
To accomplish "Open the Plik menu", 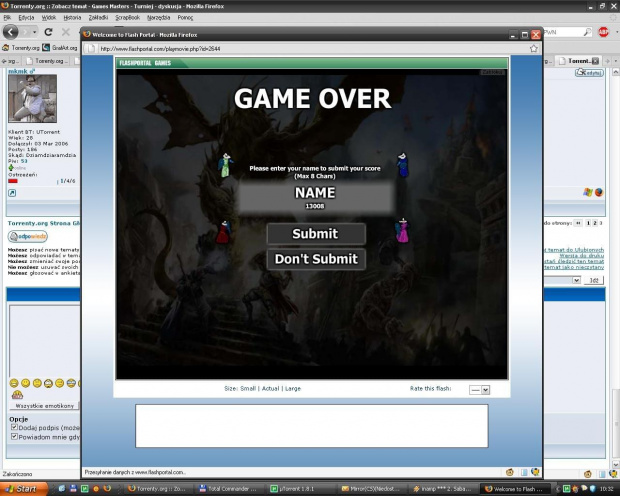I will tap(7, 17).
